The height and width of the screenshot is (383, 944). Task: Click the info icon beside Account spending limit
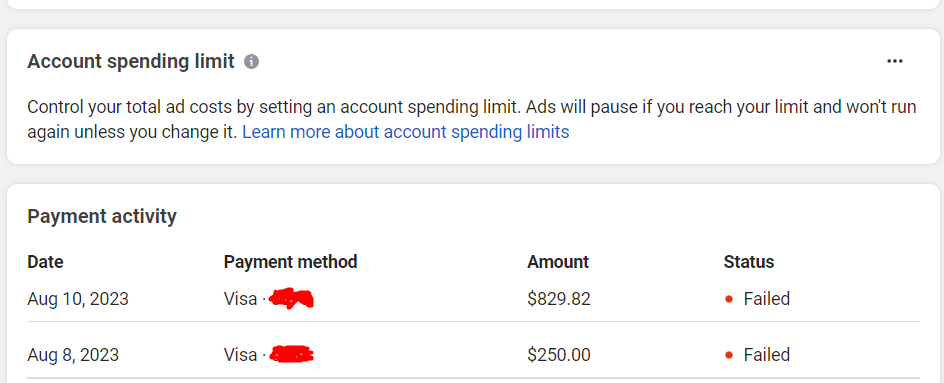[x=252, y=61]
